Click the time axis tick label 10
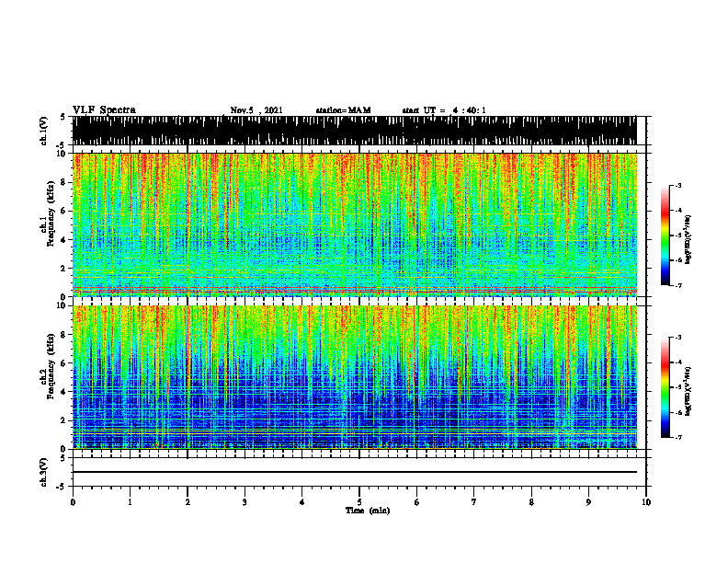This screenshot has width=728, height=563. [x=646, y=502]
